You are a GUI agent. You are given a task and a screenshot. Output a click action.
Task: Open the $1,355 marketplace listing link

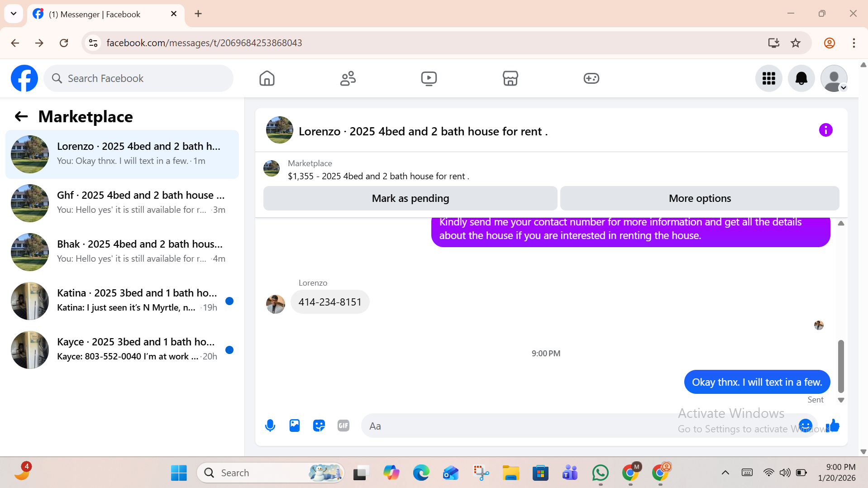378,176
